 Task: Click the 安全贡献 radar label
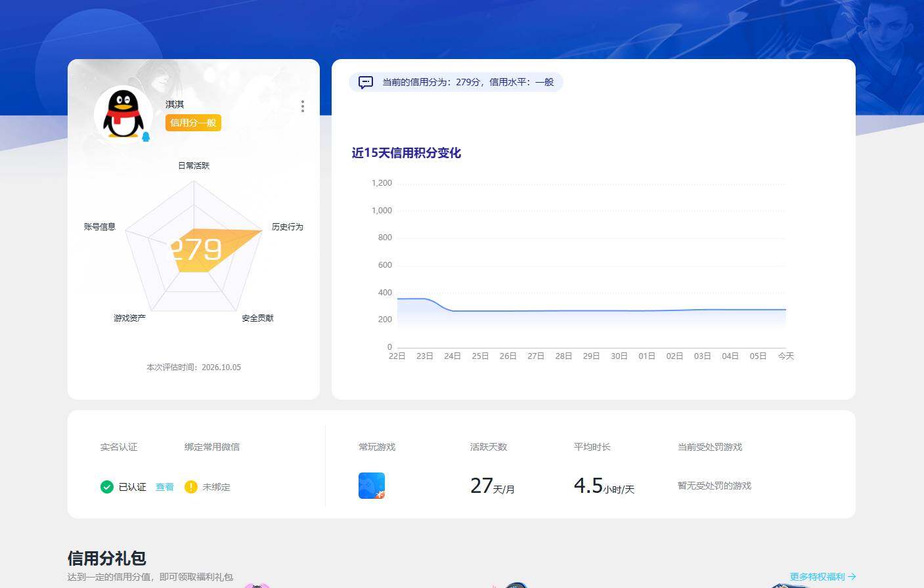pyautogui.click(x=257, y=318)
